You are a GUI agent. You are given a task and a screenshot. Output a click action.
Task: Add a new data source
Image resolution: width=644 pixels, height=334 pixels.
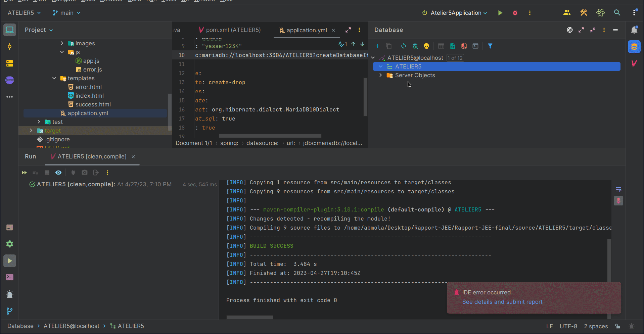377,46
